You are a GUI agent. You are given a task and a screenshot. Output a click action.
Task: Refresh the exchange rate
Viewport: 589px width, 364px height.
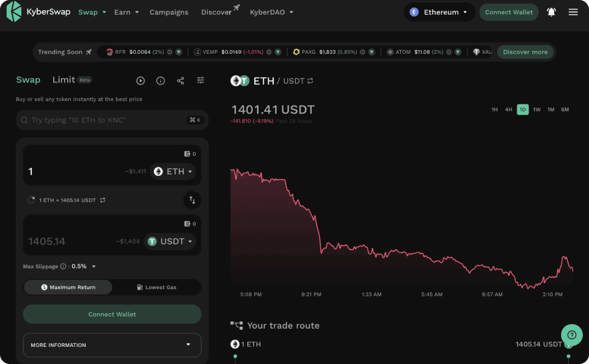(31, 200)
